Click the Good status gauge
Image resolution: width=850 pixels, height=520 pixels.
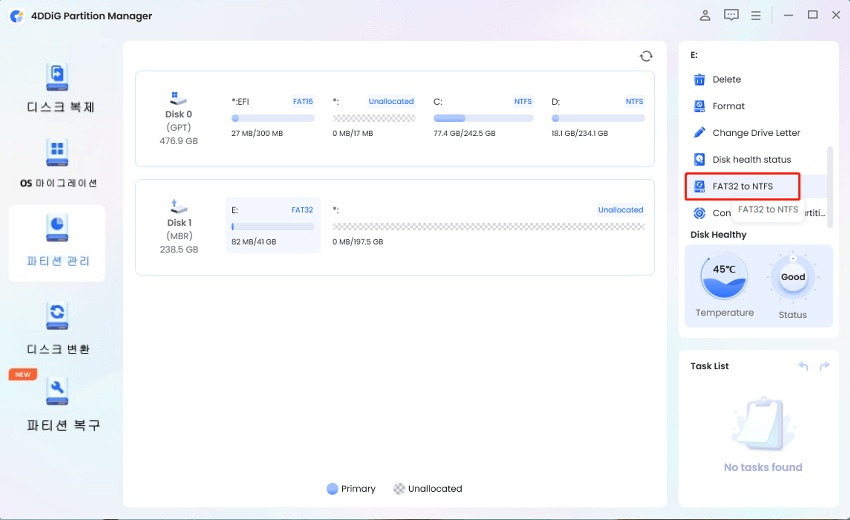pos(793,278)
